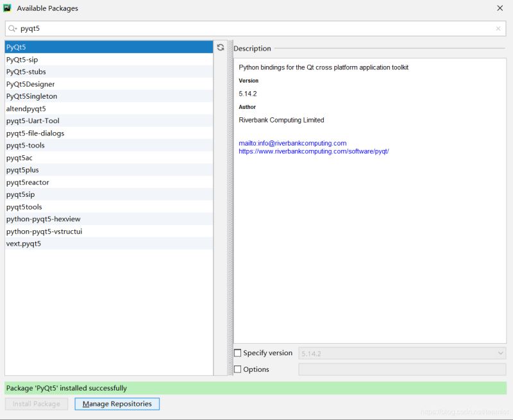Select pyqt5-tools package entry
This screenshot has width=513, height=420.
(x=25, y=146)
